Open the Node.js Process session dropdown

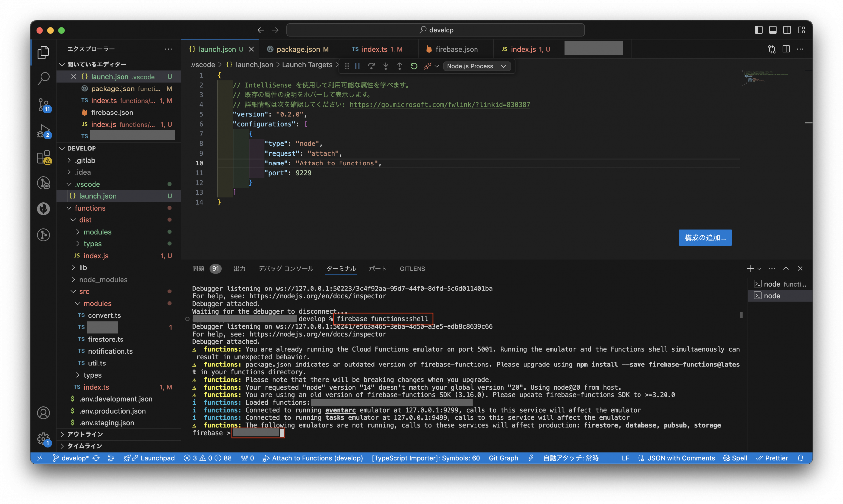click(x=476, y=66)
